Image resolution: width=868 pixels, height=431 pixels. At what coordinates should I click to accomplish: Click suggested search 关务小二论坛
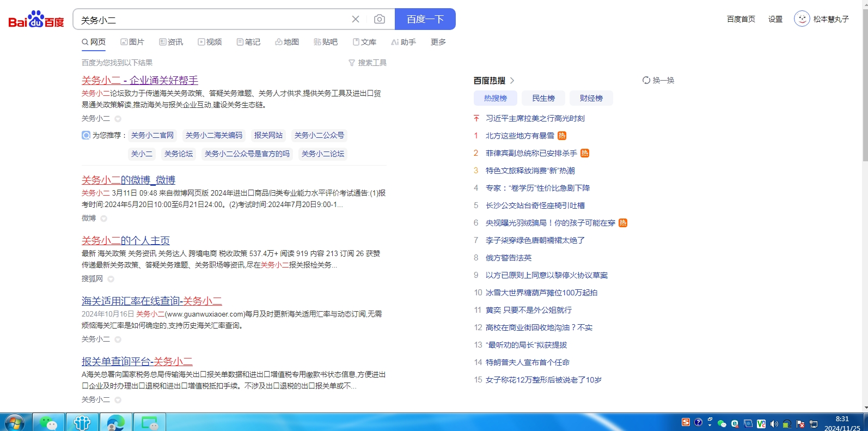tap(323, 154)
